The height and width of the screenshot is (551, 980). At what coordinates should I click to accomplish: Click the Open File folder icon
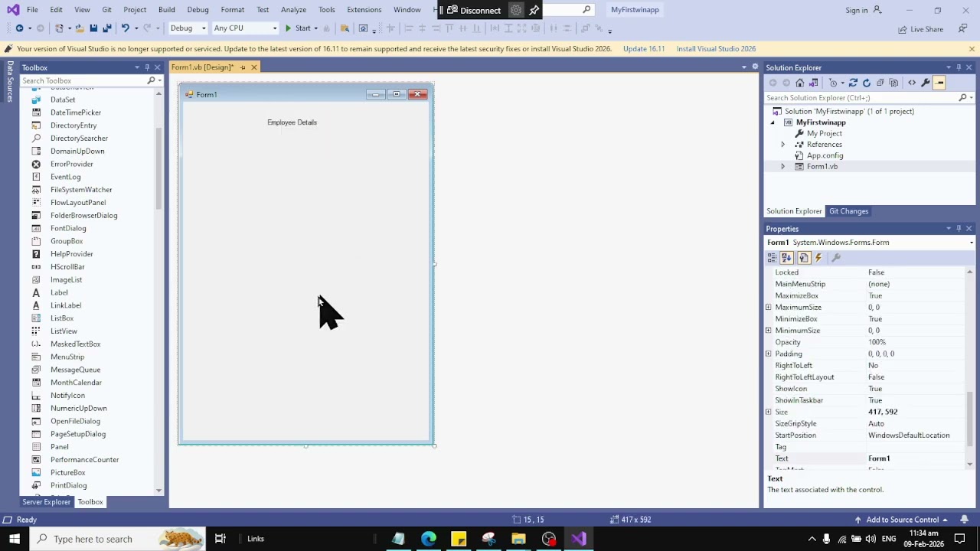click(80, 28)
